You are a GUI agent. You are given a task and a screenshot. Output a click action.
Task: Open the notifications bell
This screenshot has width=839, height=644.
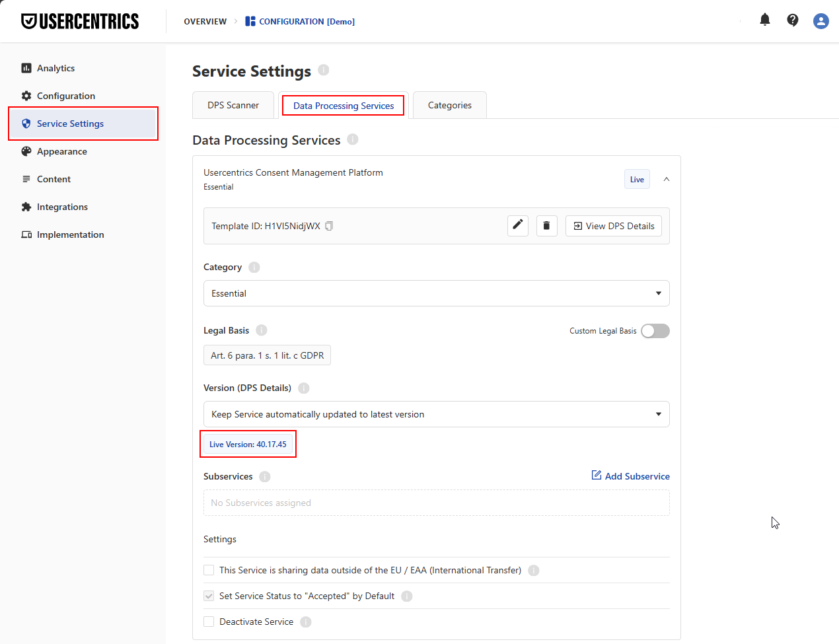pos(765,20)
